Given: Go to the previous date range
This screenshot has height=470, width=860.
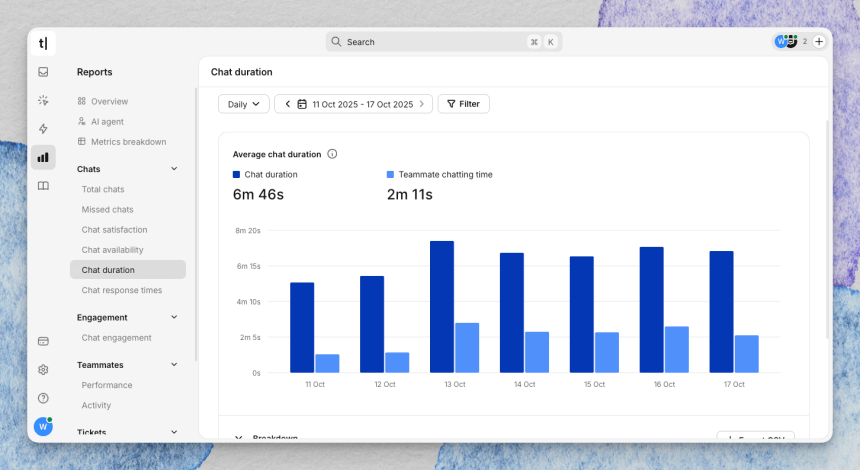Looking at the screenshot, I should [x=287, y=104].
